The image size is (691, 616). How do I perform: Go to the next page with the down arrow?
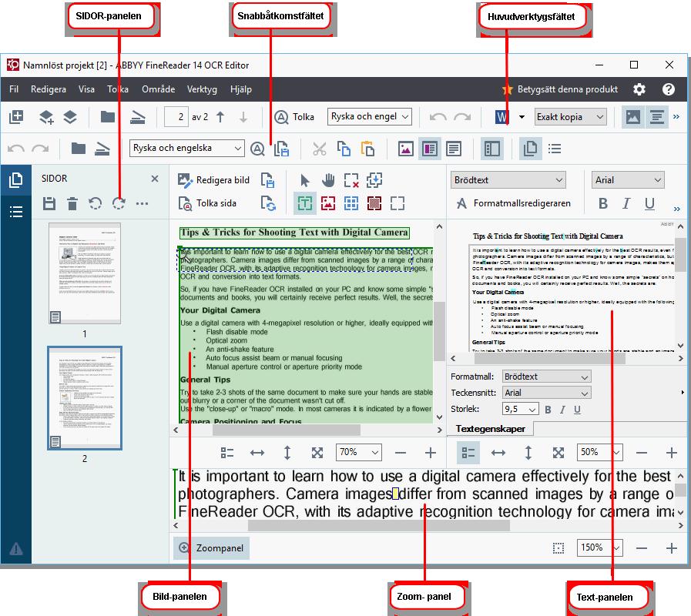(243, 117)
